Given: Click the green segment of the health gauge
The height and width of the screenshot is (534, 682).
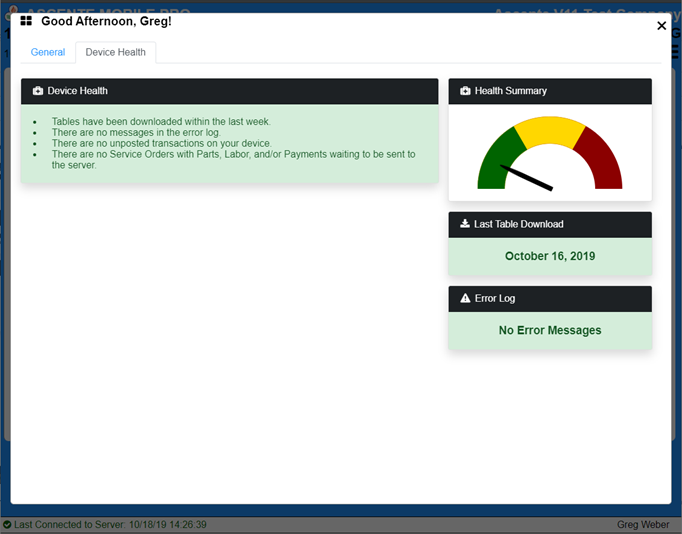Looking at the screenshot, I should (x=493, y=161).
